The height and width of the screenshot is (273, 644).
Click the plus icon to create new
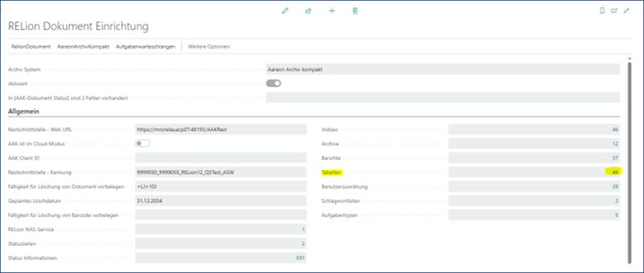(332, 11)
